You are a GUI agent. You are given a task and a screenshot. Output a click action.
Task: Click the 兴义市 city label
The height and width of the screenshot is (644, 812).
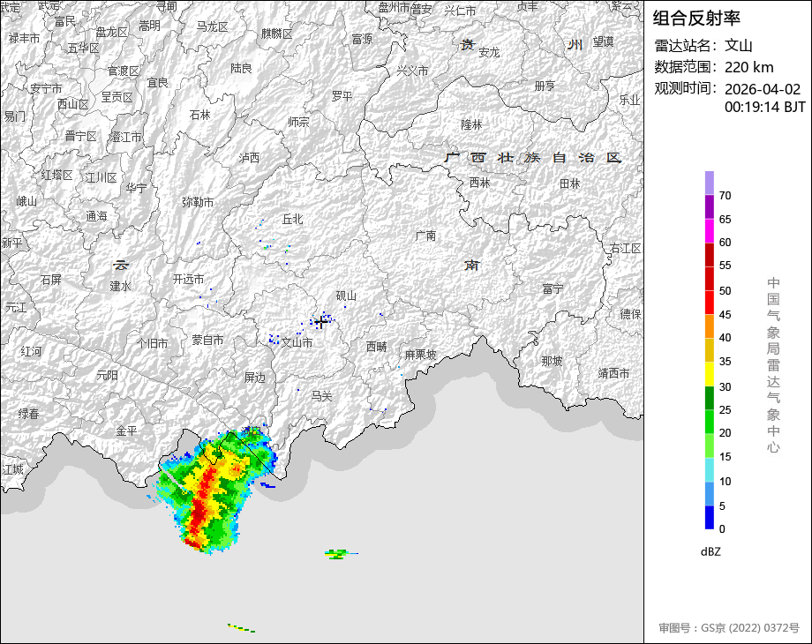tap(413, 71)
